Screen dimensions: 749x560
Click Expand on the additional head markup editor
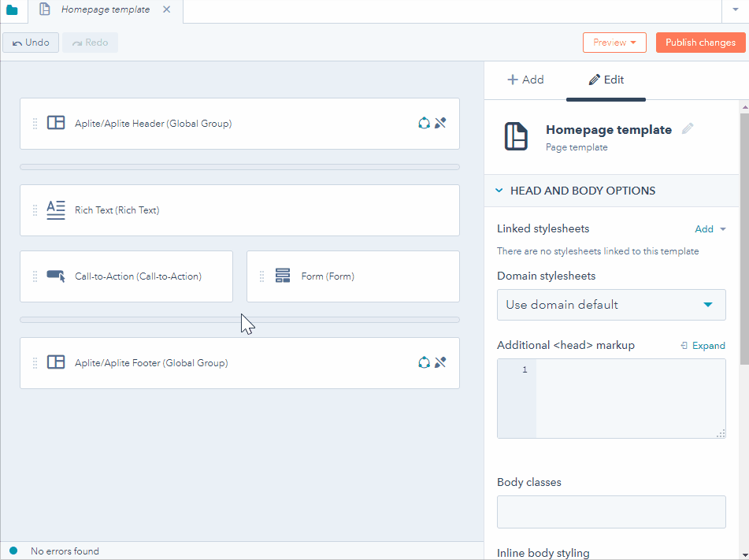click(x=703, y=345)
